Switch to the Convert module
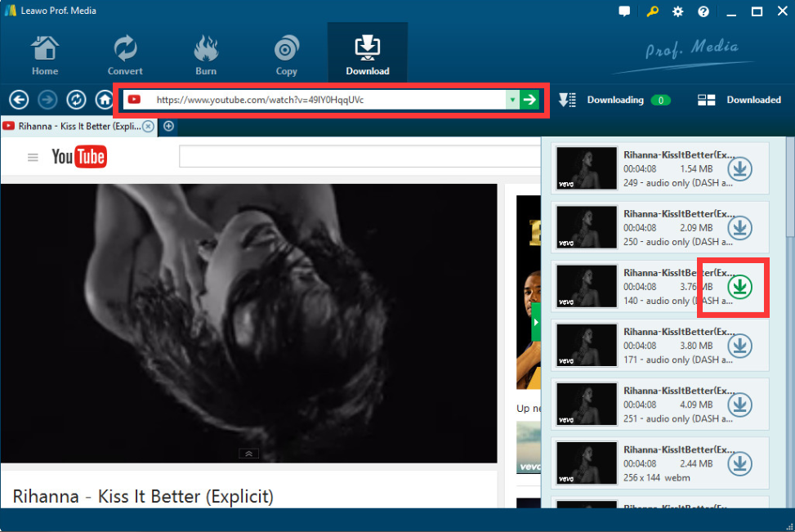The width and height of the screenshot is (795, 532). click(125, 55)
